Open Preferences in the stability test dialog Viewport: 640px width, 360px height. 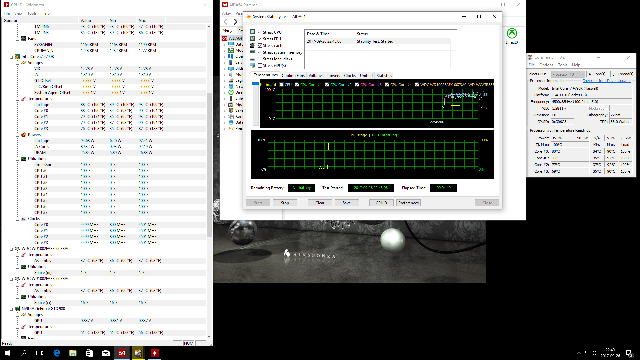point(408,202)
